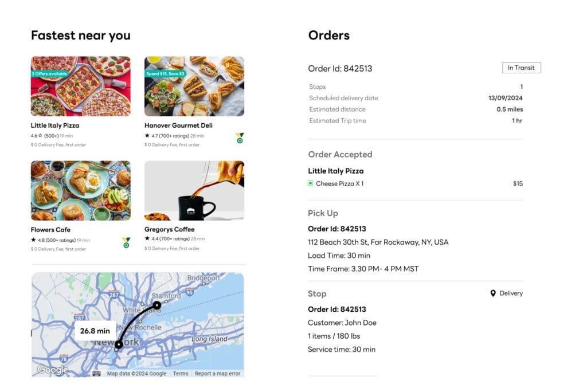Click the medal badge beside Flowers Cafe
587x392 pixels.
point(126,242)
